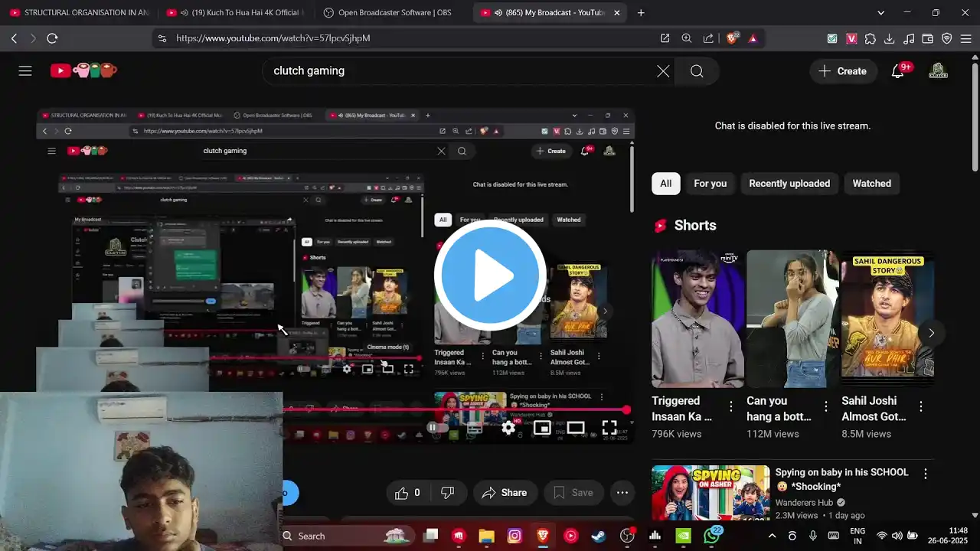The width and height of the screenshot is (980, 551).
Task: Open Instagram from the taskbar
Action: click(x=514, y=536)
